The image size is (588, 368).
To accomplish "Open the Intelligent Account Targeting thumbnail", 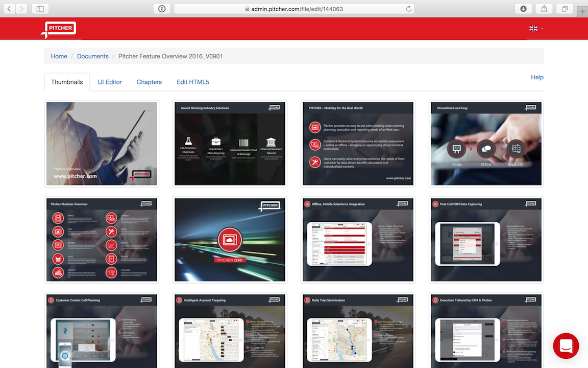I will point(230,331).
